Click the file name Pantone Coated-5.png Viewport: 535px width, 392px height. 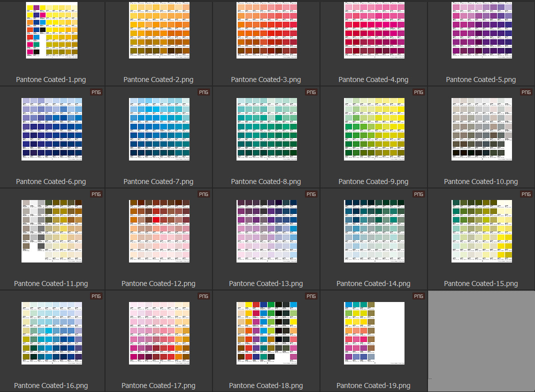(x=480, y=79)
